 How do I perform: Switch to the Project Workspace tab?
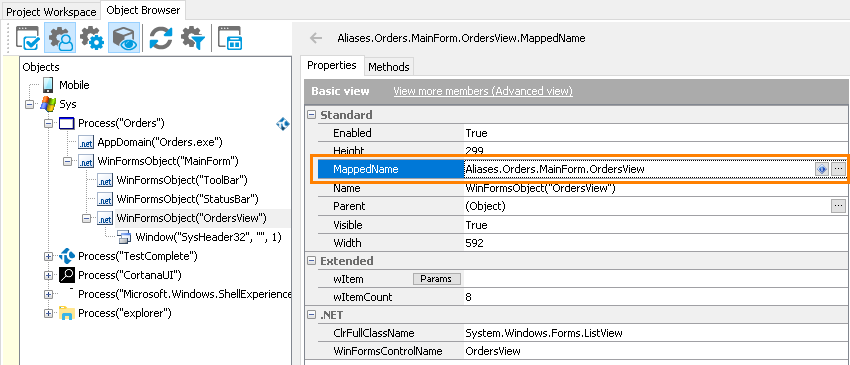[x=51, y=11]
